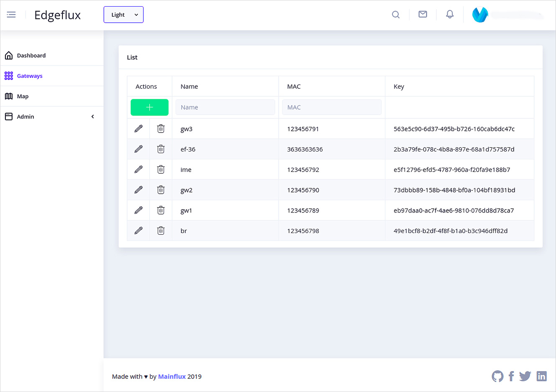Open the hamburger menu beside Edgeflux logo
The width and height of the screenshot is (556, 392).
[x=11, y=14]
